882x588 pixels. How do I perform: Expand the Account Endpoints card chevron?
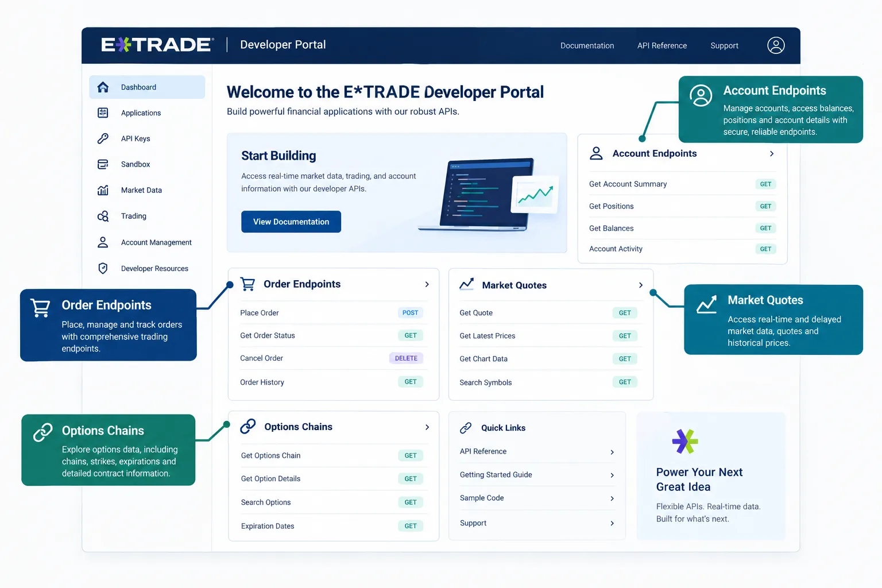click(x=772, y=153)
